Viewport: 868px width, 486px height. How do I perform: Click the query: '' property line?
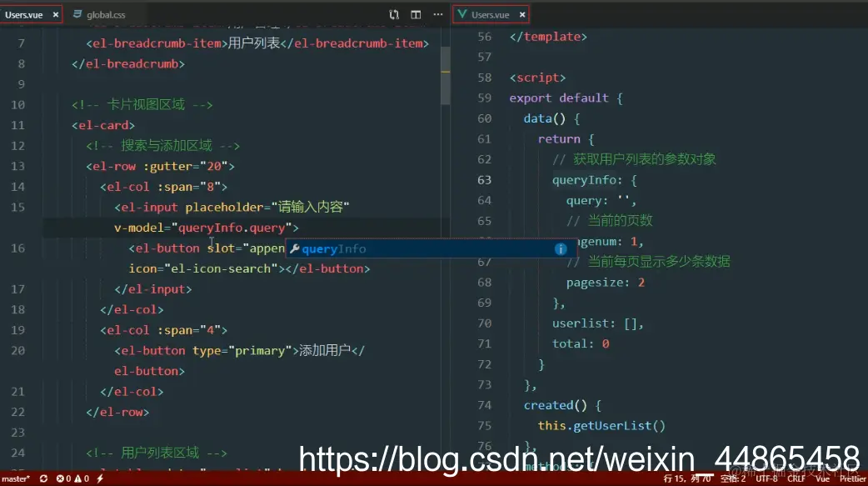click(x=601, y=201)
